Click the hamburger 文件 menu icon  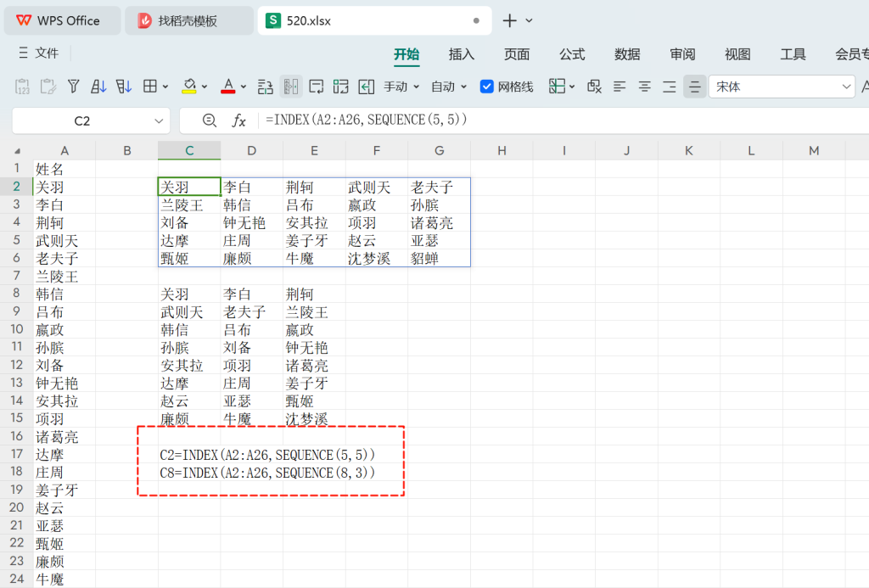tap(23, 53)
